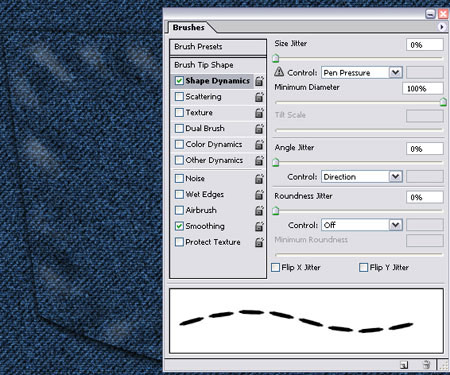Select the Dual Brush label

205,128
